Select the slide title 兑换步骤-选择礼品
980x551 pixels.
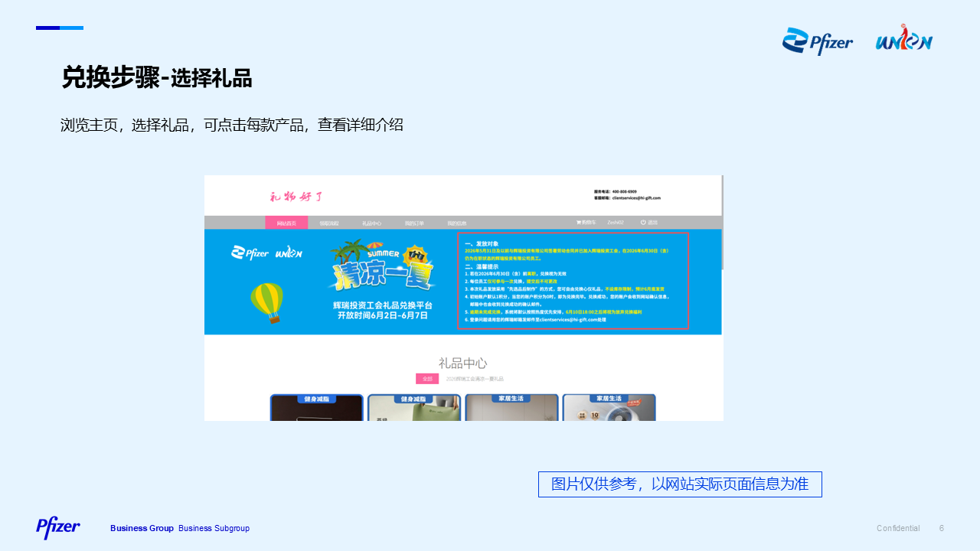[x=157, y=78]
